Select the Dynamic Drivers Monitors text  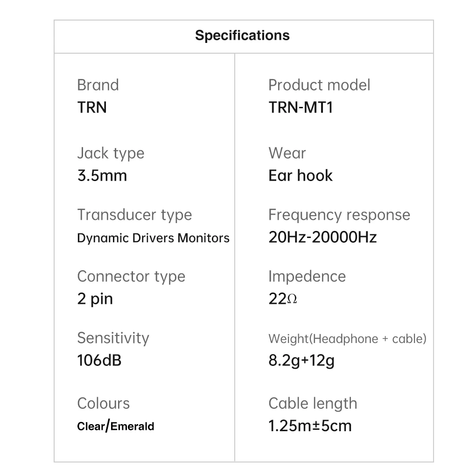[x=153, y=238]
